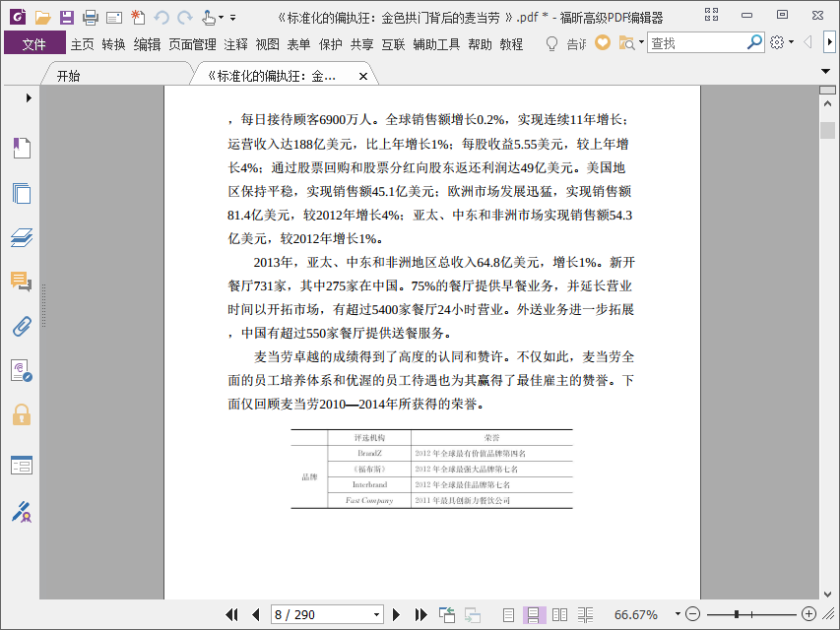Toggle the ribbon display mode button
The image size is (840, 630).
coord(711,15)
